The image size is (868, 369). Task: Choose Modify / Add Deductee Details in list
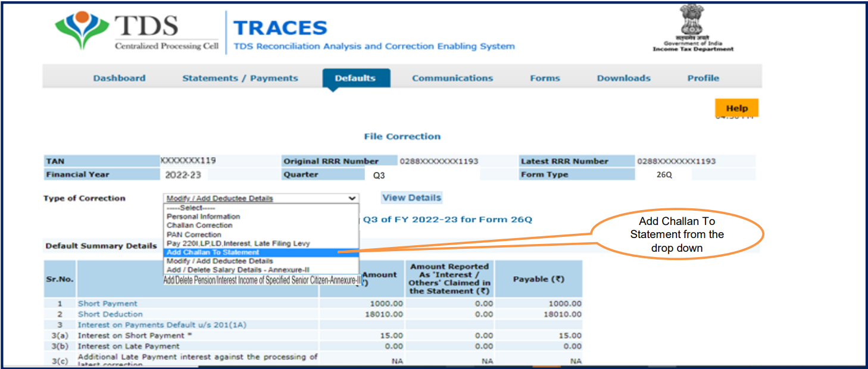[x=261, y=261]
